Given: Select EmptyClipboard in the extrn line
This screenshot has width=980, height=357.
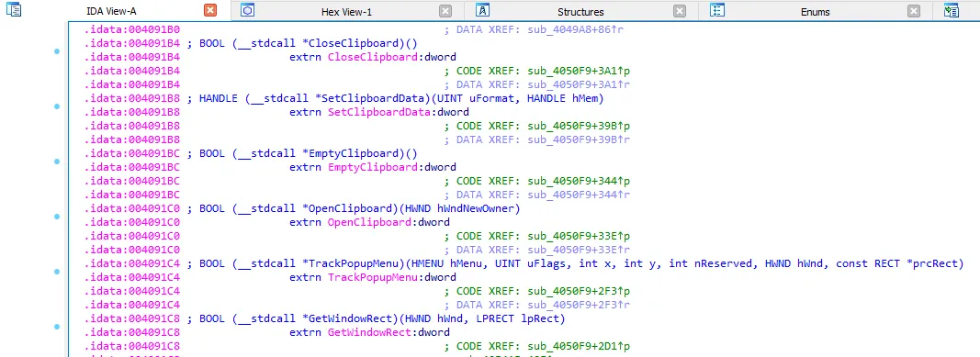Looking at the screenshot, I should [373, 167].
